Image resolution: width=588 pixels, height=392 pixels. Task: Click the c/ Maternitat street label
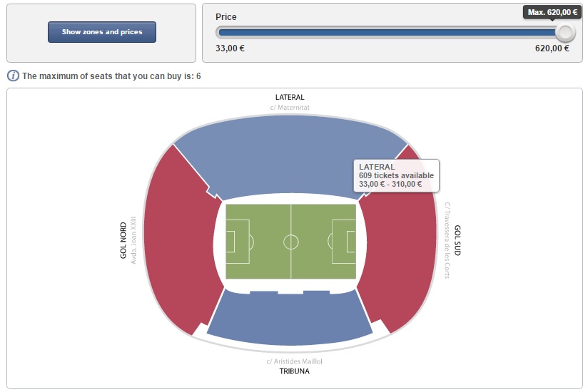(x=290, y=108)
